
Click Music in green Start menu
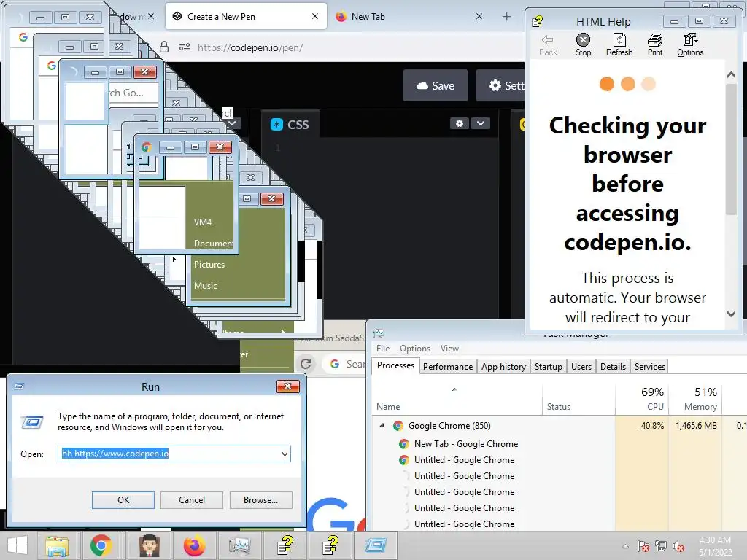click(x=205, y=286)
